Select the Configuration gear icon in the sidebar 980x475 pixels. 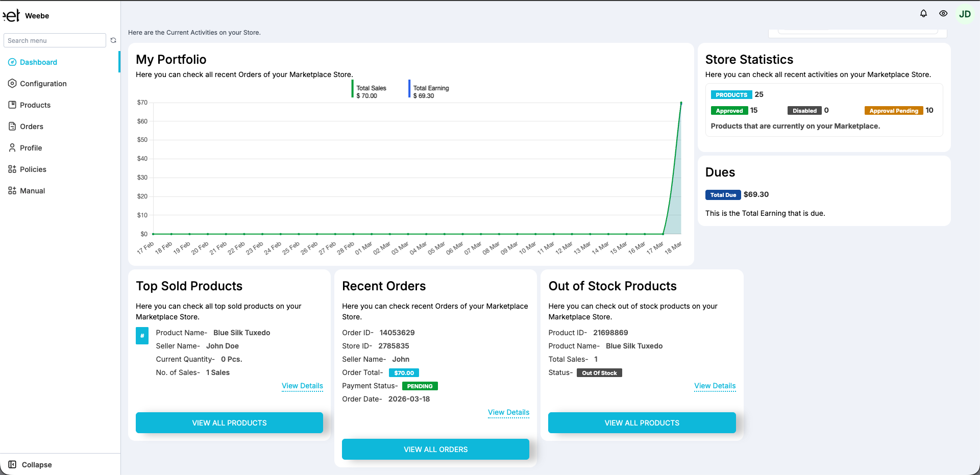(x=12, y=83)
